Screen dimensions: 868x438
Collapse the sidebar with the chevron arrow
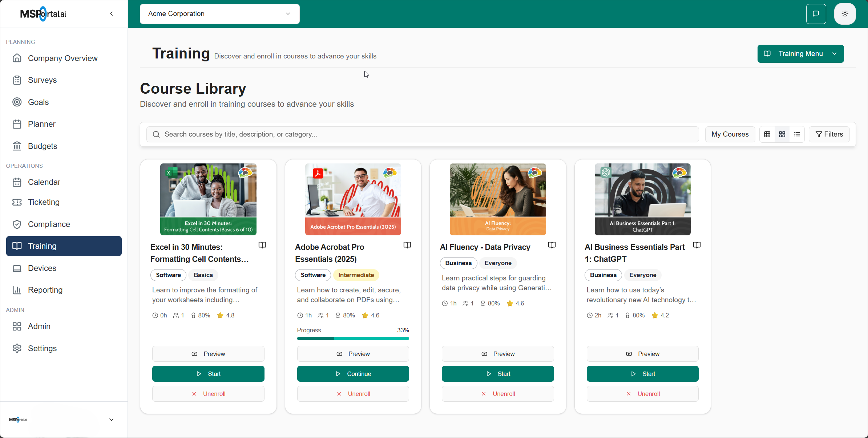click(x=112, y=14)
